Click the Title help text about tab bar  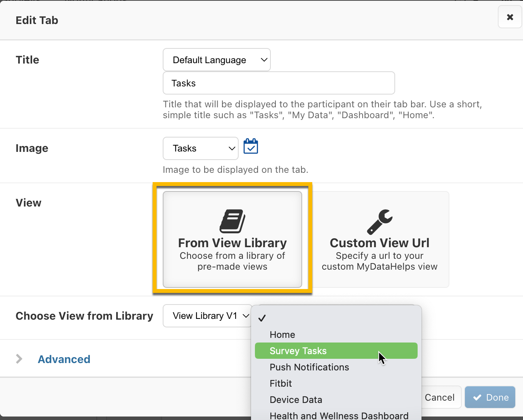(322, 110)
